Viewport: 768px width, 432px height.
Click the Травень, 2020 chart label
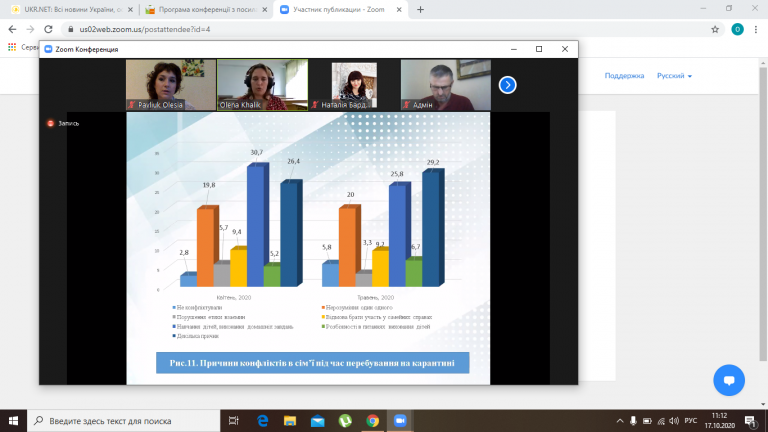coord(376,297)
